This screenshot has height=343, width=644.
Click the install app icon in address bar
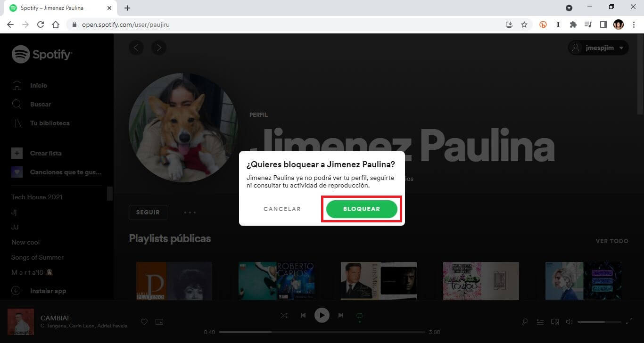coord(509,24)
